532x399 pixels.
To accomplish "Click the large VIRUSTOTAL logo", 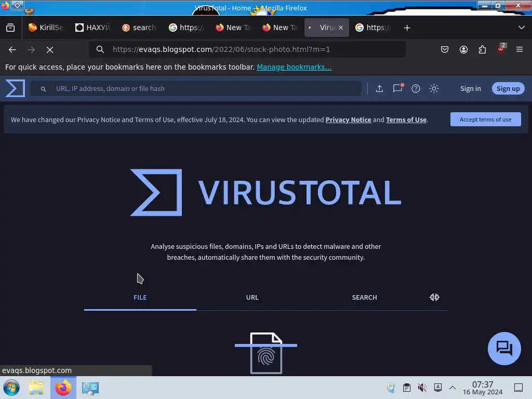I will tap(266, 192).
